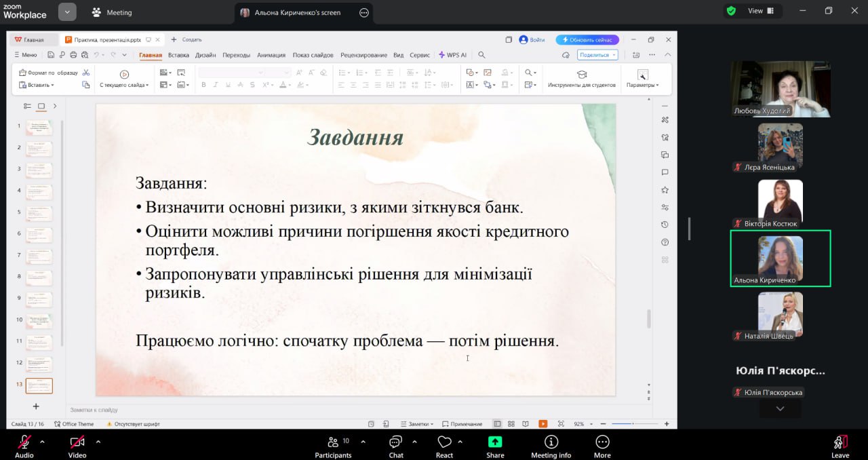Click the Обновить сейчас button
868x460 pixels.
pos(587,40)
